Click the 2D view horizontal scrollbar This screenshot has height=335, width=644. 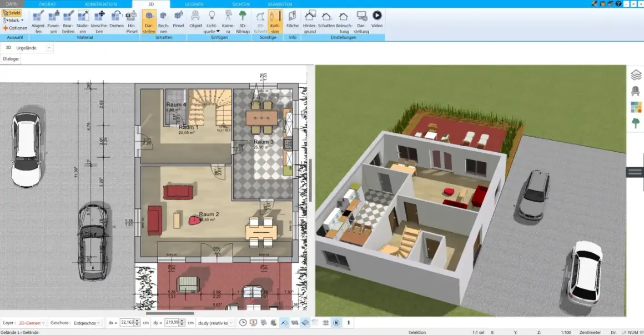[x=170, y=313]
